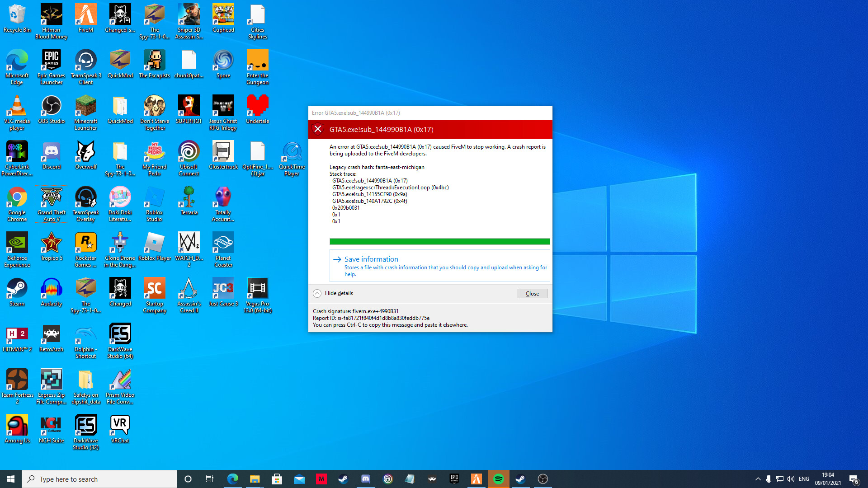Select the Discord desktop shortcut
Screen dimensions: 868x488
pyautogui.click(x=52, y=156)
